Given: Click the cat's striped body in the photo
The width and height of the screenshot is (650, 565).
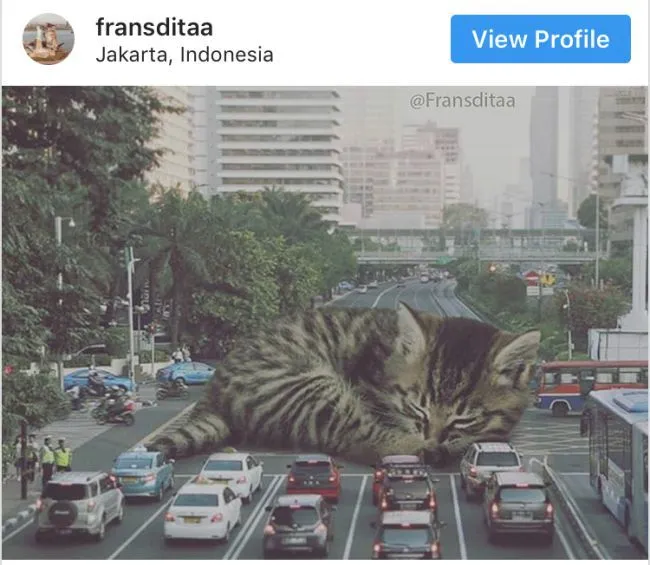Looking at the screenshot, I should tap(307, 386).
